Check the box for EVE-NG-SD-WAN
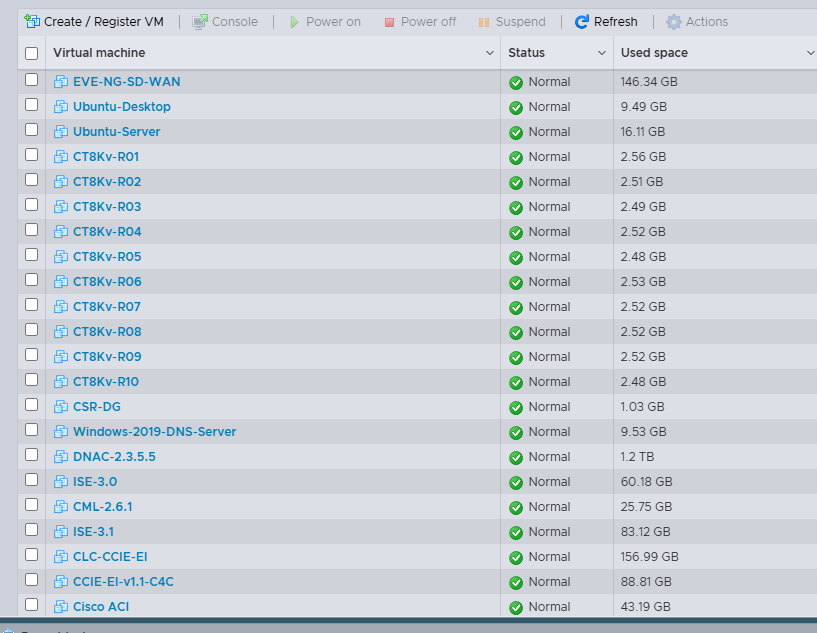Viewport: 817px width, 633px height. 31,80
